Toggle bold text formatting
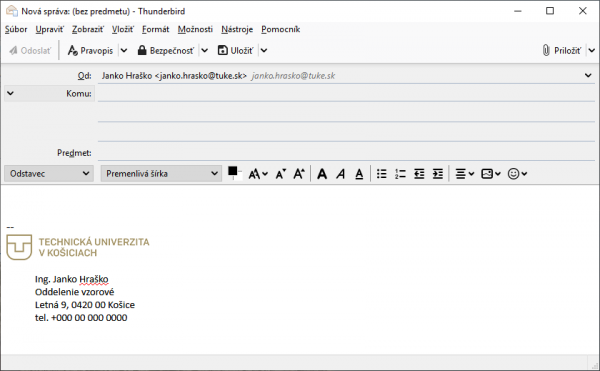 (x=322, y=174)
